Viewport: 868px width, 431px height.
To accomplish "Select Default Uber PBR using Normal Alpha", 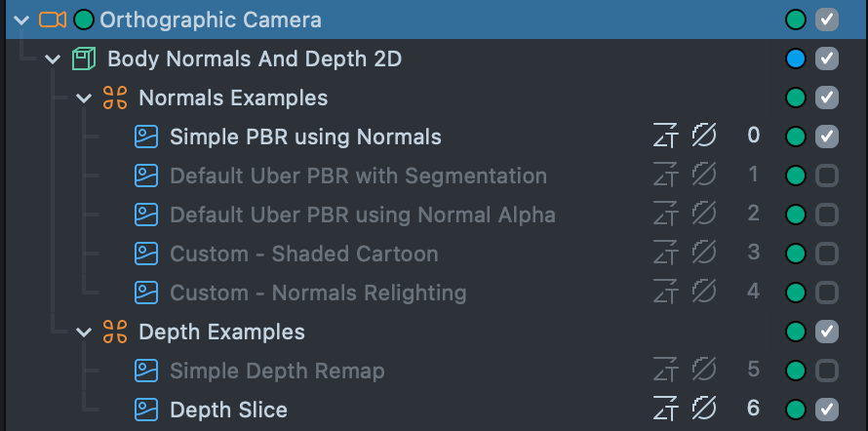I will click(x=362, y=215).
